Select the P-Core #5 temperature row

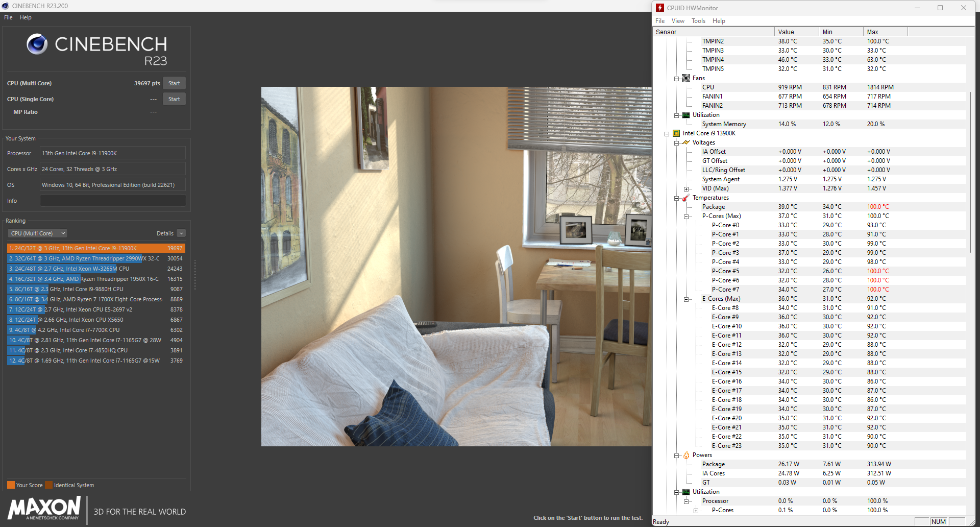tap(809, 271)
